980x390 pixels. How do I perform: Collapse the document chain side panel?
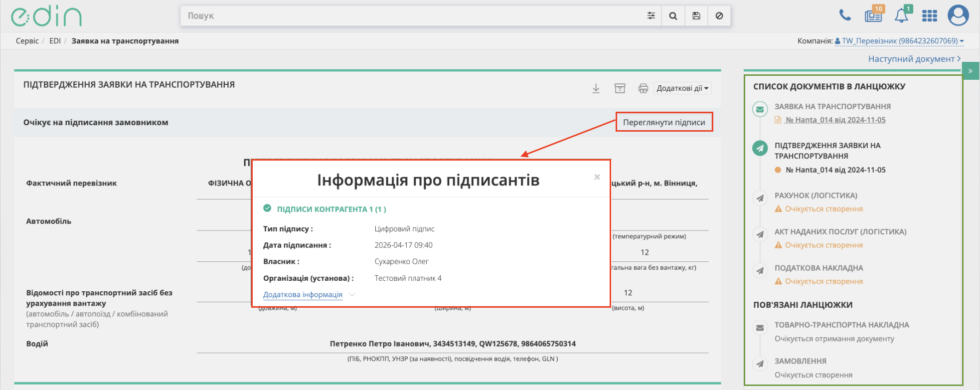point(971,71)
